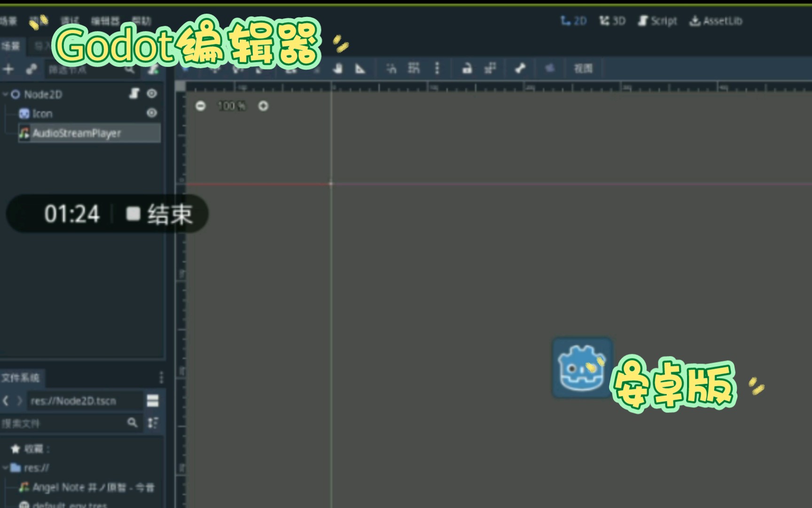Switch to the Script workspace
The width and height of the screenshot is (812, 508).
[x=657, y=21]
